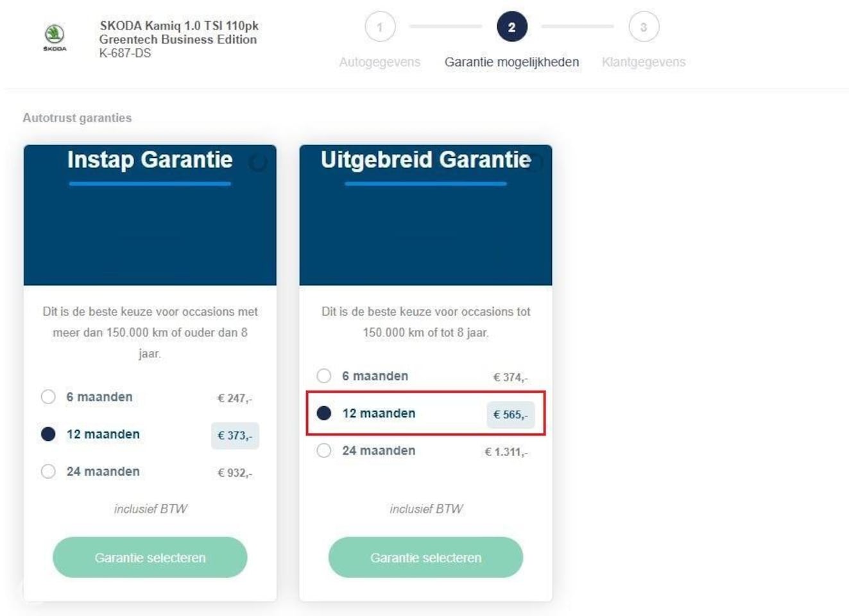
Task: Click the Uitgebreid Garantie card title
Action: 425,159
